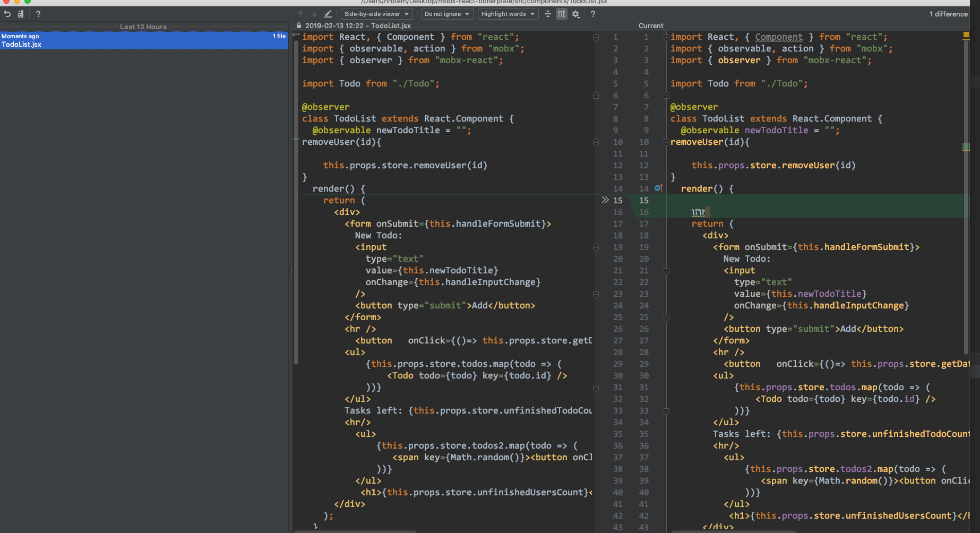This screenshot has width=980, height=533.
Task: Collapse the removeUser fold in the Current pane
Action: click(x=666, y=142)
